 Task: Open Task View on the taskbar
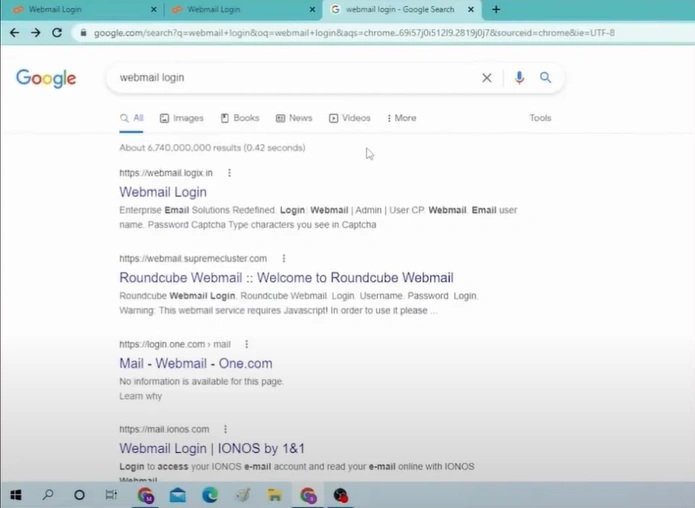coord(111,495)
